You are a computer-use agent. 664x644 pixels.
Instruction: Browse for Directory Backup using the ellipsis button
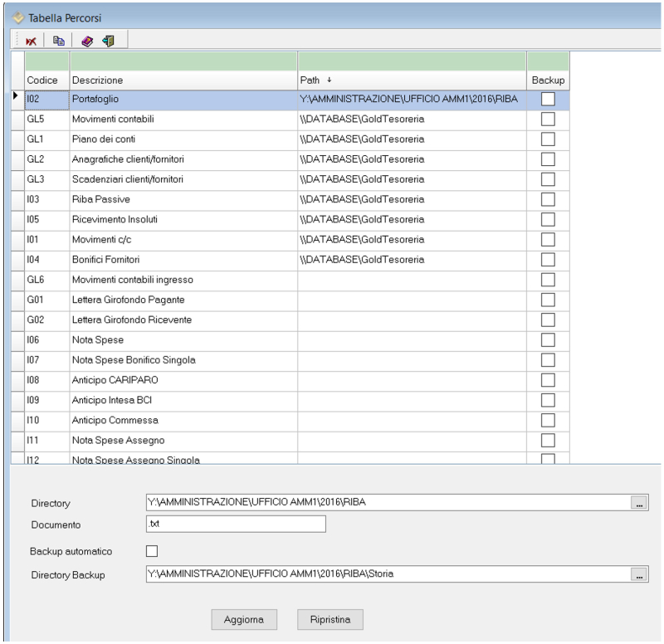point(639,574)
